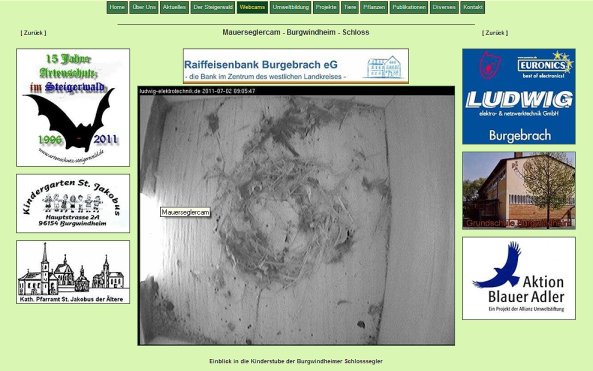The height and width of the screenshot is (371, 593).
Task: Open the Umweltbildung menu item
Action: coord(290,8)
